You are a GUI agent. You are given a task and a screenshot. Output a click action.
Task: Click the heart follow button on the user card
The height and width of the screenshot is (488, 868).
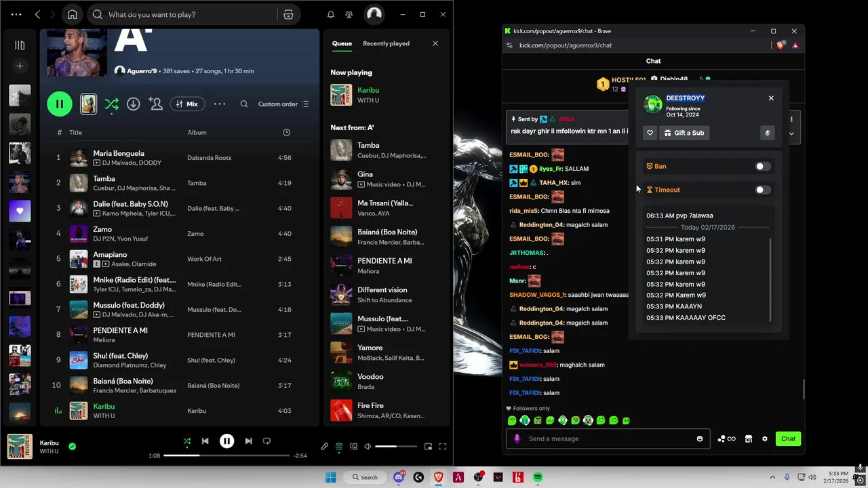(650, 133)
